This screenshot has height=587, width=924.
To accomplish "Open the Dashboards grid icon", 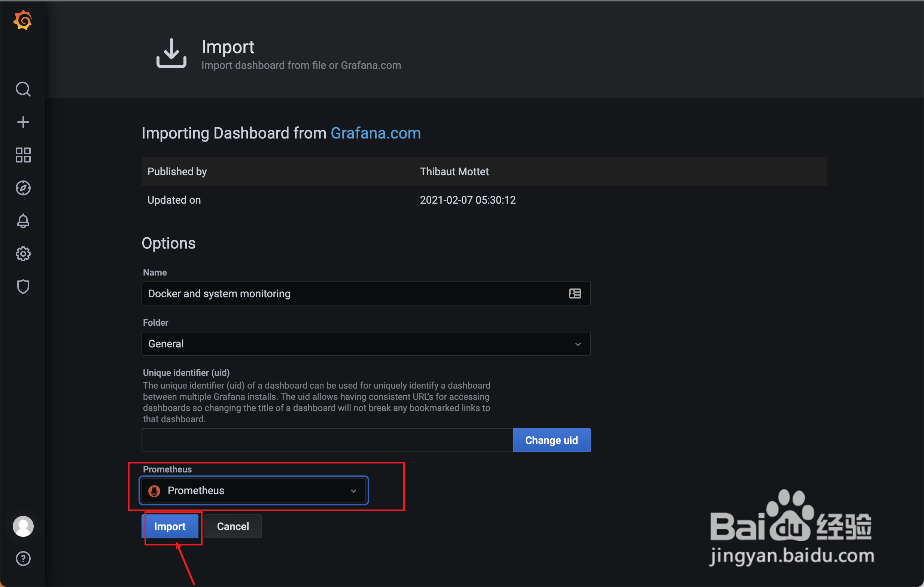I will pos(23,155).
